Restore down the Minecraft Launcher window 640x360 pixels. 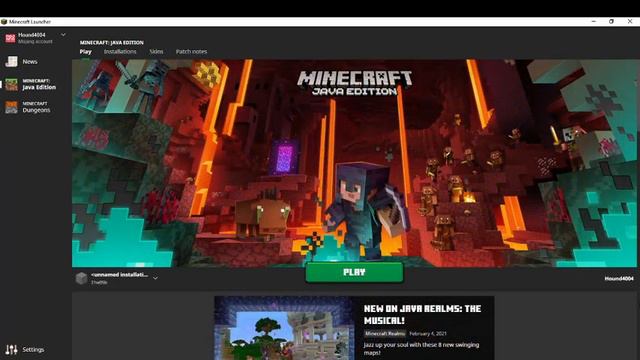coord(611,21)
